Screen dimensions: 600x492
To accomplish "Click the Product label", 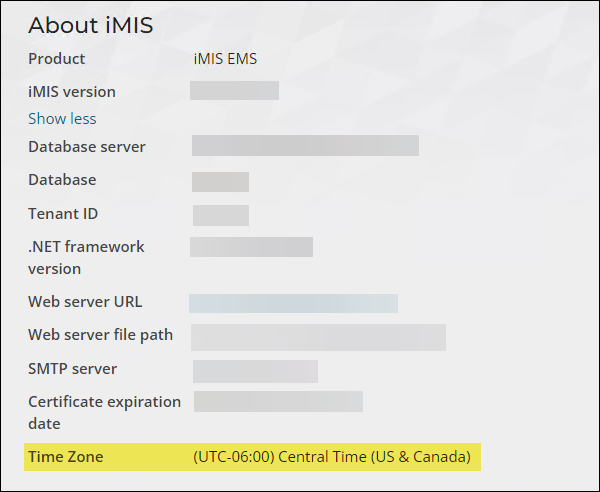I will point(57,59).
